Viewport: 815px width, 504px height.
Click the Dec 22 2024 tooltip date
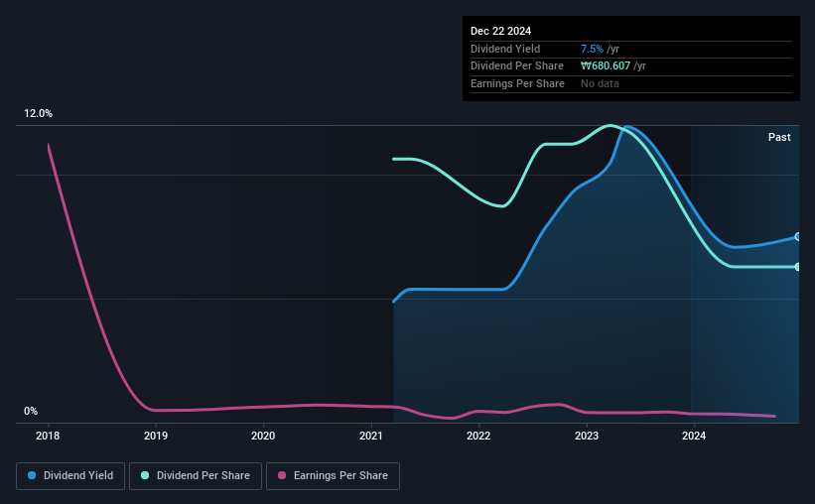[500, 31]
